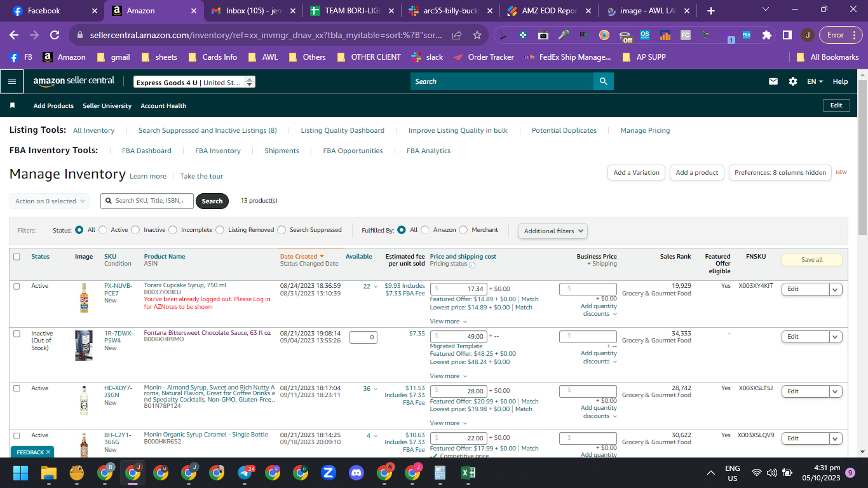Switch to the AMZ EOD Report tab
The height and width of the screenshot is (488, 868).
[548, 11]
